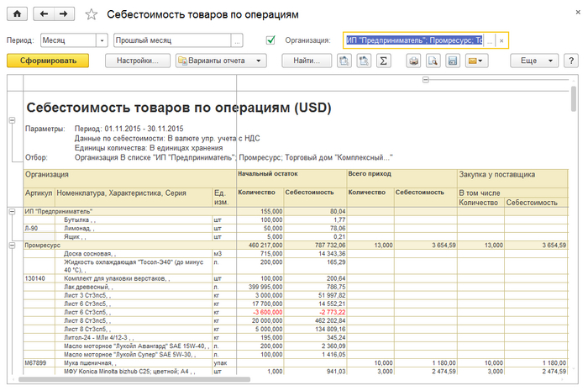This screenshot has height=391, width=588.
Task: Add report to favorites star
Action: tap(92, 15)
